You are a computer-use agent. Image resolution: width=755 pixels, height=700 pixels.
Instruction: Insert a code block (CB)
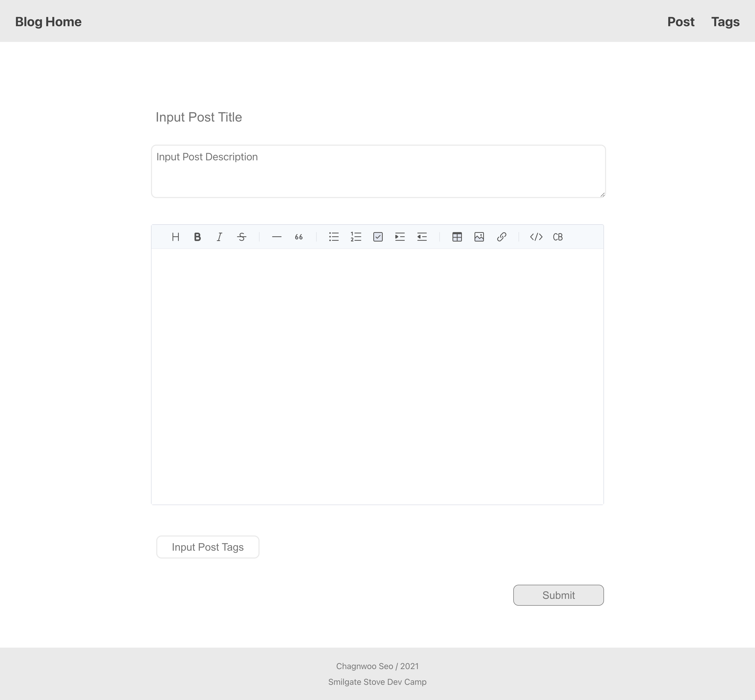(558, 237)
